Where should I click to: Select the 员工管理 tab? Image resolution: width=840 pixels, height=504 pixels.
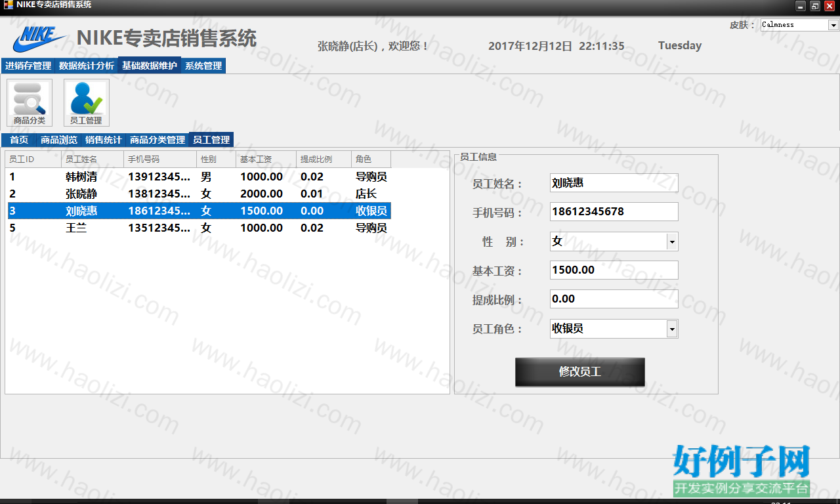coord(211,140)
